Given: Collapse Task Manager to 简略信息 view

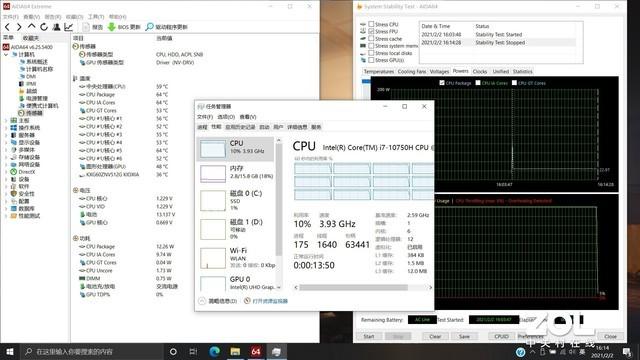Looking at the screenshot, I should pos(218,301).
